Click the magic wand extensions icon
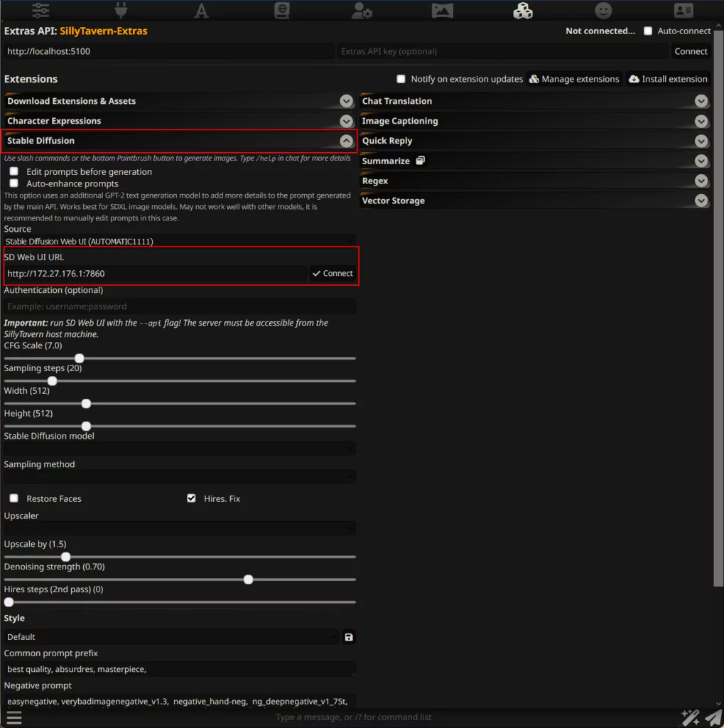Screen dimensions: 724x728 tap(691, 717)
